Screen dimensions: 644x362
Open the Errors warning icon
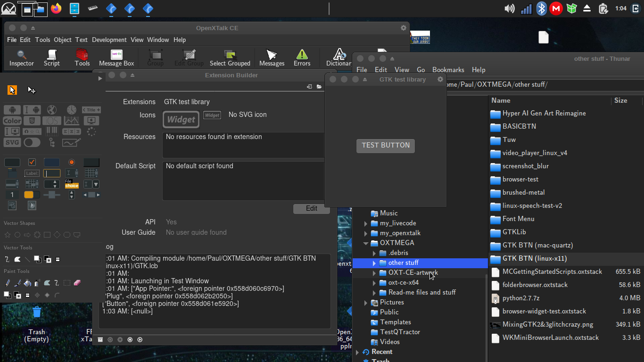[302, 58]
